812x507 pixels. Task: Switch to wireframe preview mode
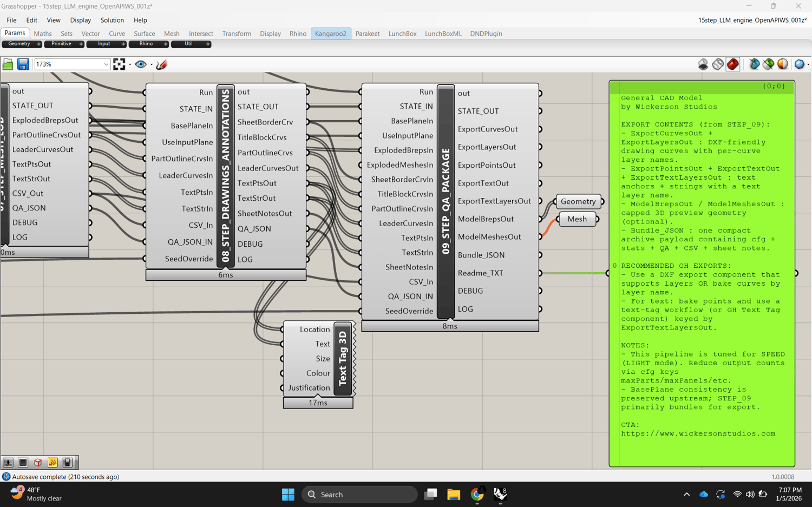tap(718, 64)
